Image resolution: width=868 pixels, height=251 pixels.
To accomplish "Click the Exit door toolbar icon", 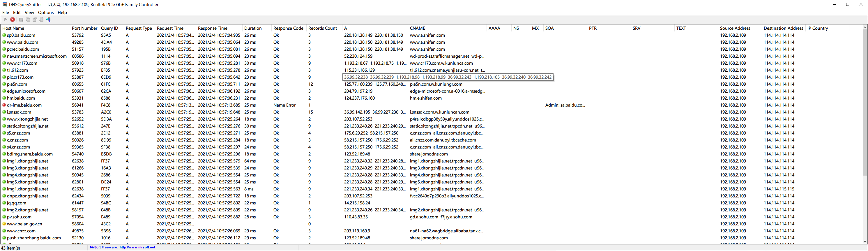I will (x=48, y=20).
